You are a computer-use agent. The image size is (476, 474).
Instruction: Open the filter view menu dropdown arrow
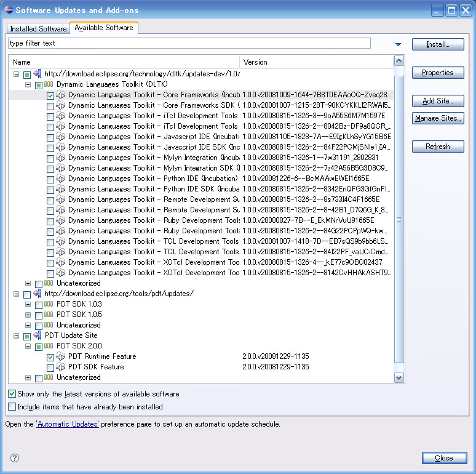click(x=398, y=44)
